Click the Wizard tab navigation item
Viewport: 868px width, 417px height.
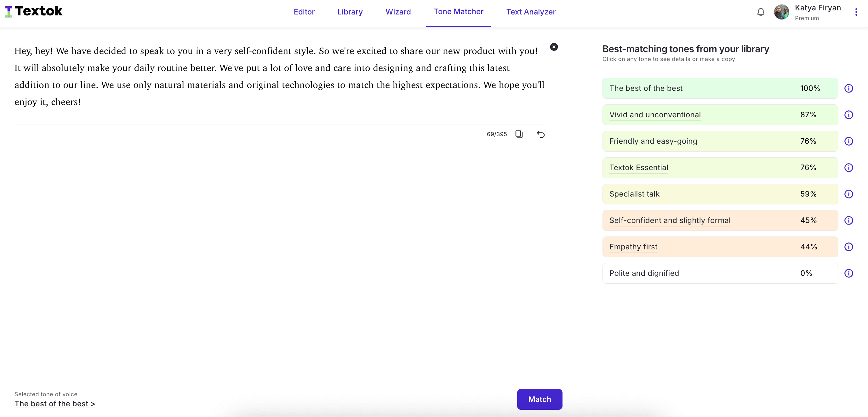(x=398, y=12)
